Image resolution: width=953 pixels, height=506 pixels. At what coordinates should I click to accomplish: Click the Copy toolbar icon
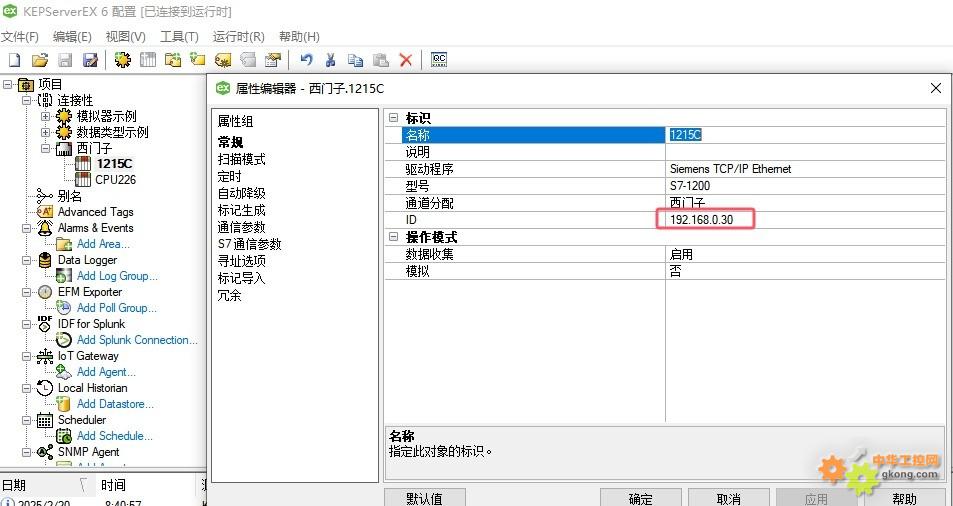(x=356, y=60)
